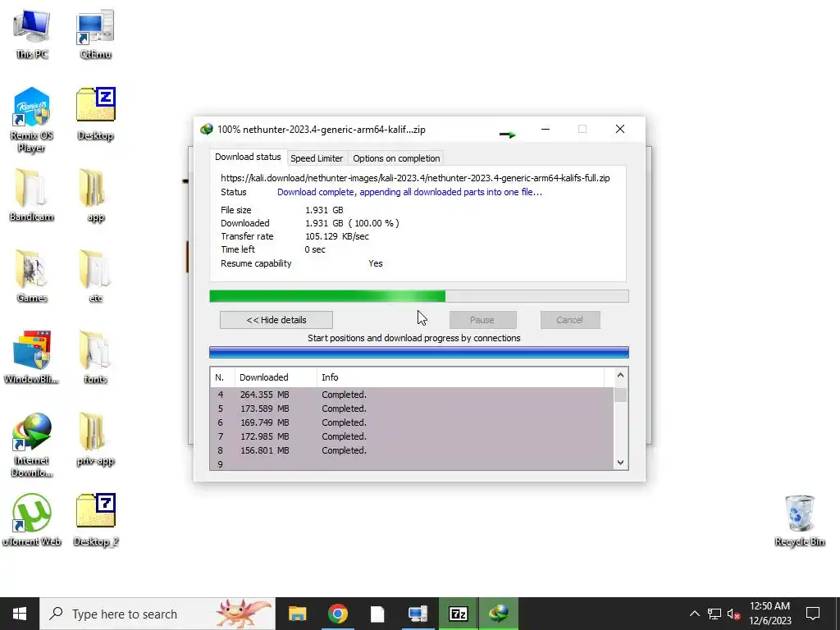Select connection row 6 with 169.749 MB

(412, 422)
